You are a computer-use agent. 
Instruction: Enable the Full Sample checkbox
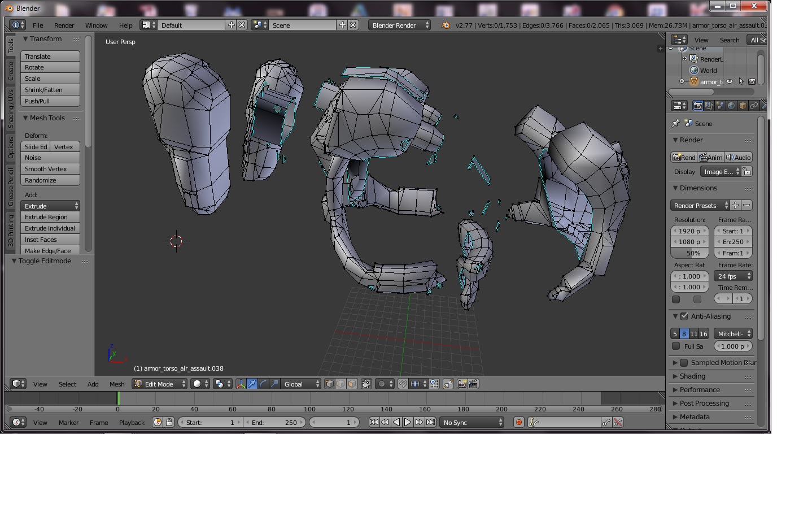(x=676, y=346)
